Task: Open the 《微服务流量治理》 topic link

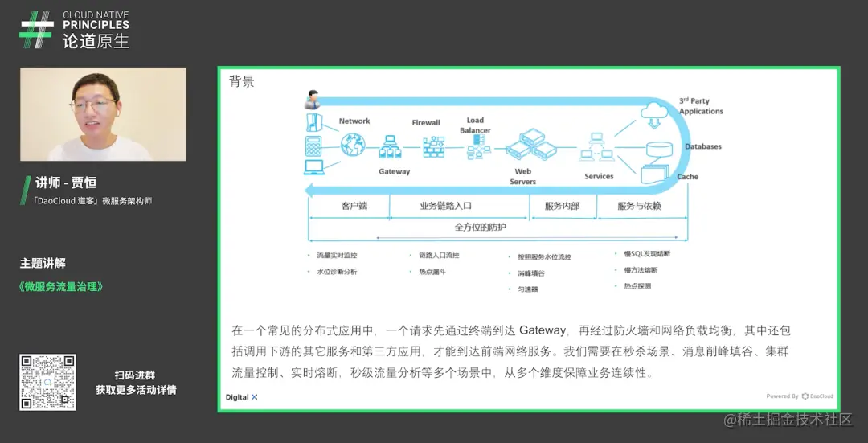Action: pos(61,287)
